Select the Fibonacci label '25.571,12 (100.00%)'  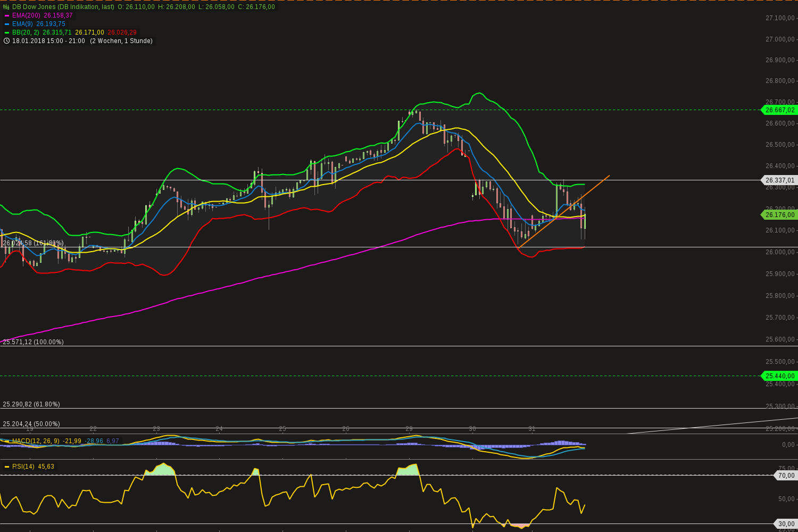(33, 342)
